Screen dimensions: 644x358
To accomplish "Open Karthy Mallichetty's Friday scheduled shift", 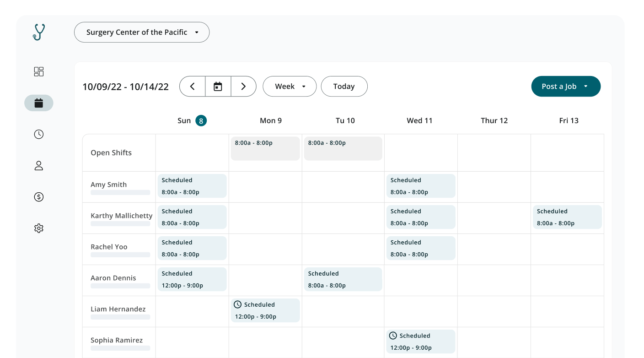I will 567,217.
